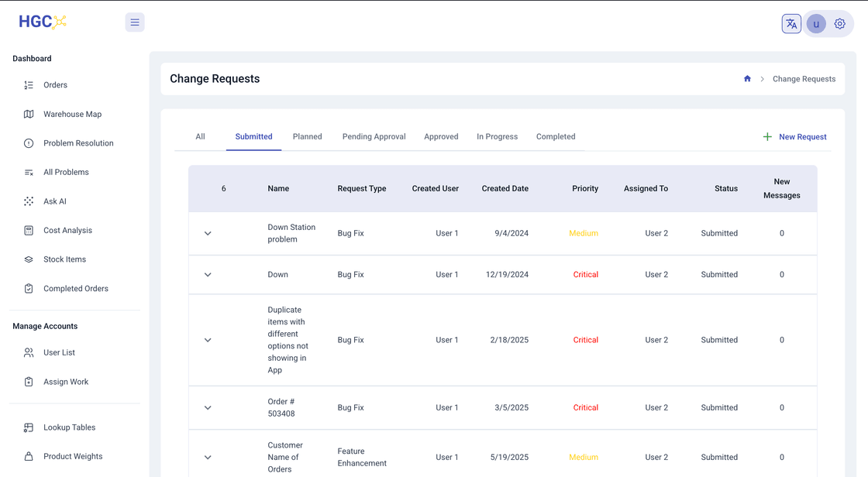The height and width of the screenshot is (477, 868).
Task: Open Cost Analysis in the sidebar
Action: point(67,230)
